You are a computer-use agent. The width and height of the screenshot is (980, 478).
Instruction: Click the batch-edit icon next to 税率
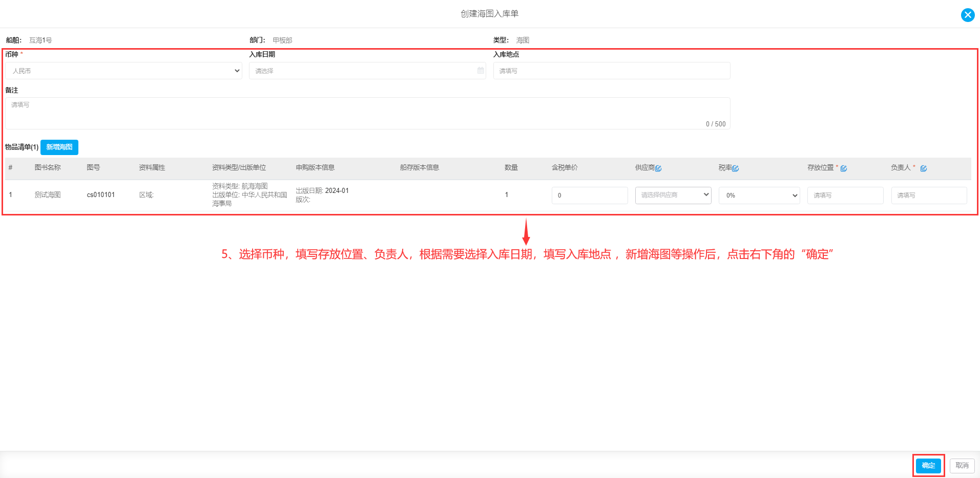(x=735, y=168)
